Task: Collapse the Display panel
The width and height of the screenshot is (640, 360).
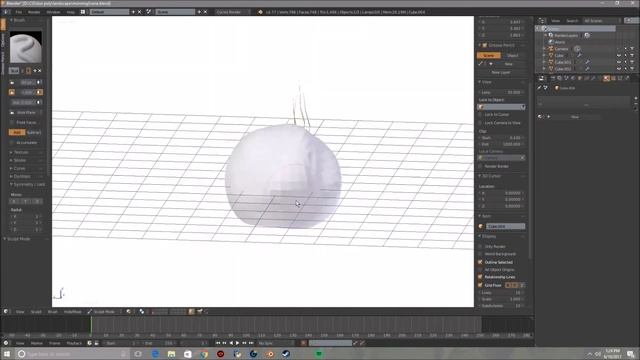Action: point(489,236)
